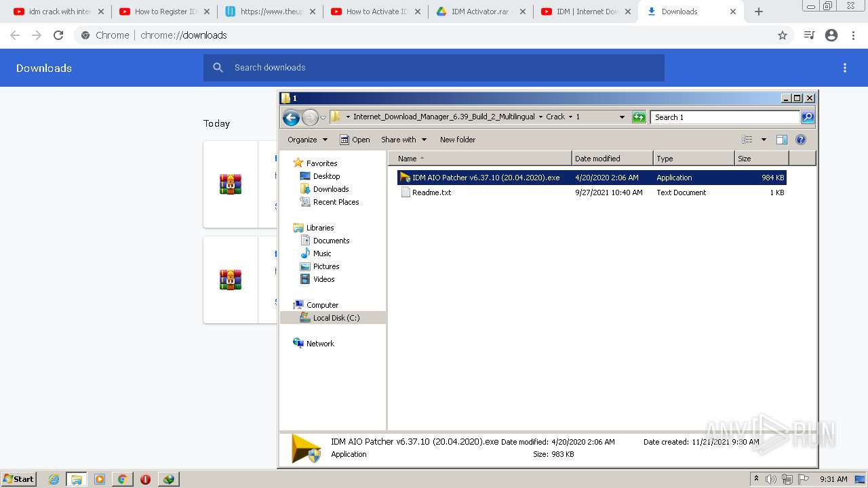Open Chrome three-dot menu
Image resolution: width=868 pixels, height=488 pixels.
(x=854, y=35)
